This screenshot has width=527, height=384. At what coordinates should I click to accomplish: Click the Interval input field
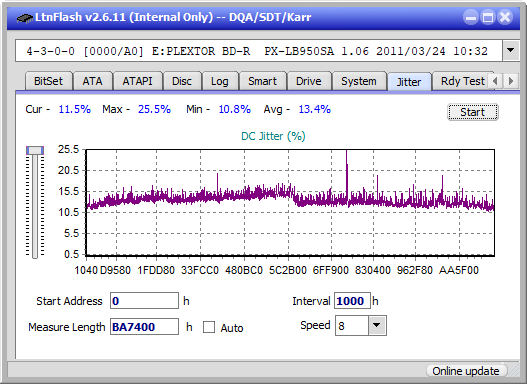pos(352,301)
